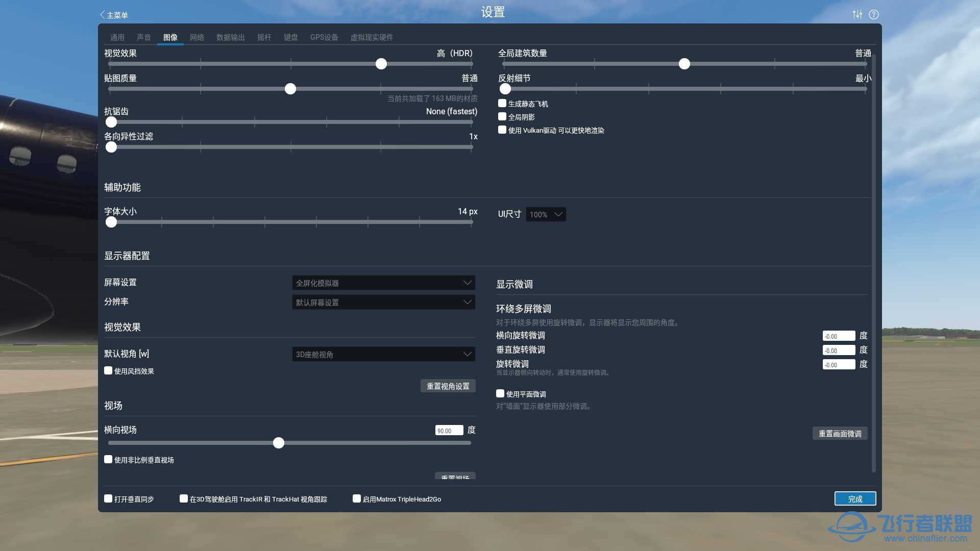Open the GPS设备 tab
Viewport: 980px width, 551px height.
point(324,37)
